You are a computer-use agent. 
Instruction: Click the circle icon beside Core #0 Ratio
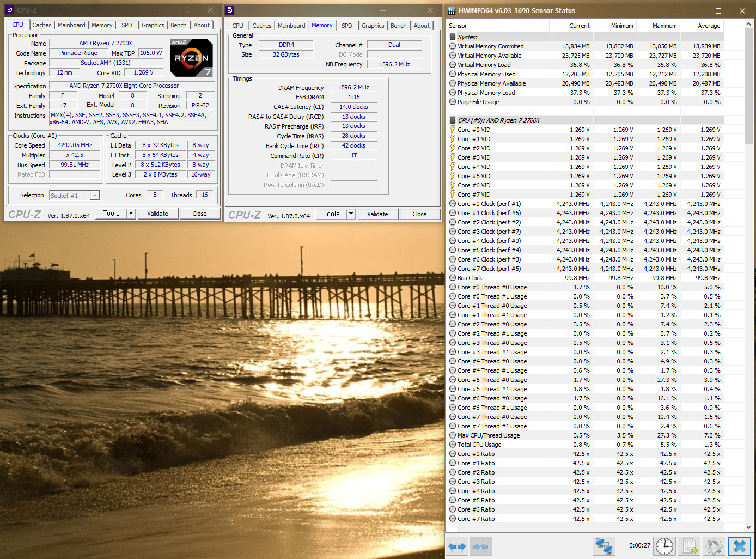tap(453, 454)
